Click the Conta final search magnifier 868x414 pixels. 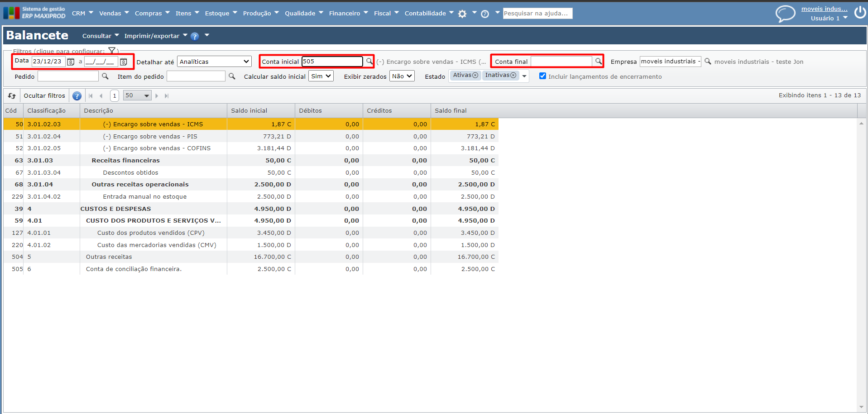coord(599,61)
